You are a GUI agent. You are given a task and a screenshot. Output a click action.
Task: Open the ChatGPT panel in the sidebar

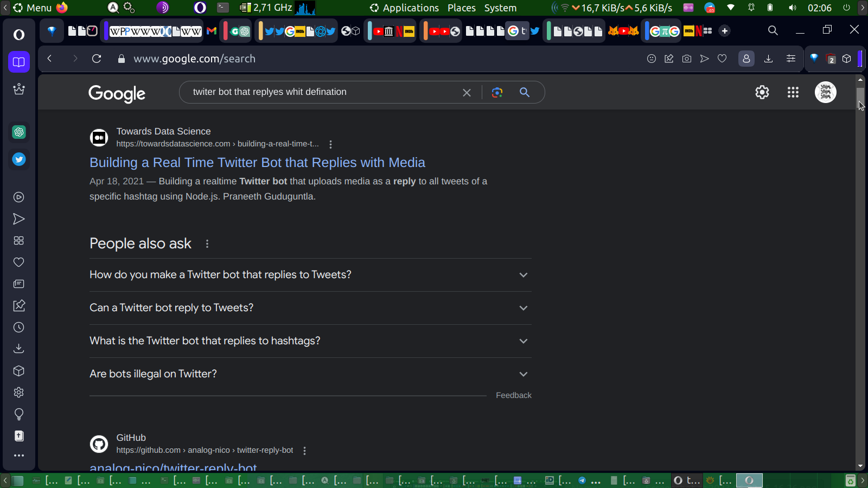19,132
